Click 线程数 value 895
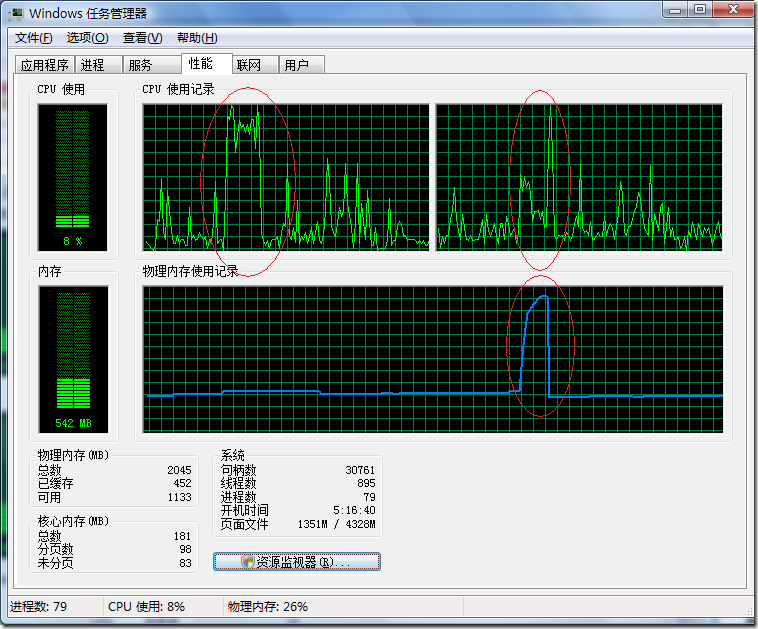 (x=366, y=483)
